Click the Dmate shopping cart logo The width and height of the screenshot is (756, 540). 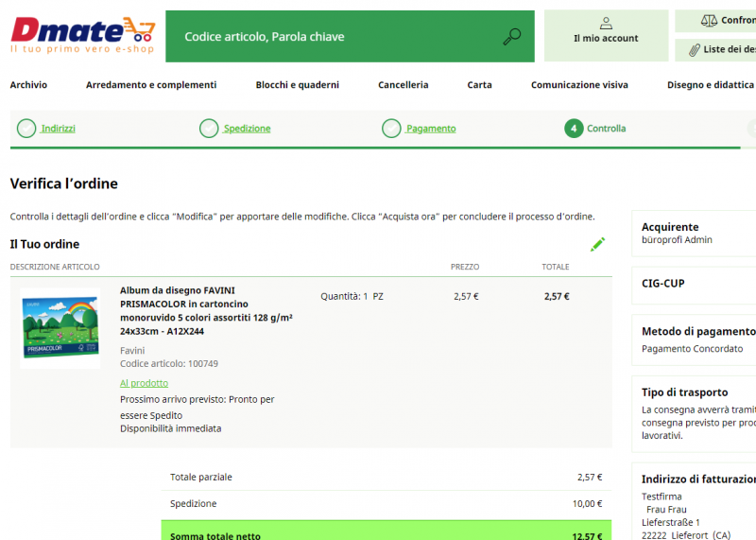(83, 35)
